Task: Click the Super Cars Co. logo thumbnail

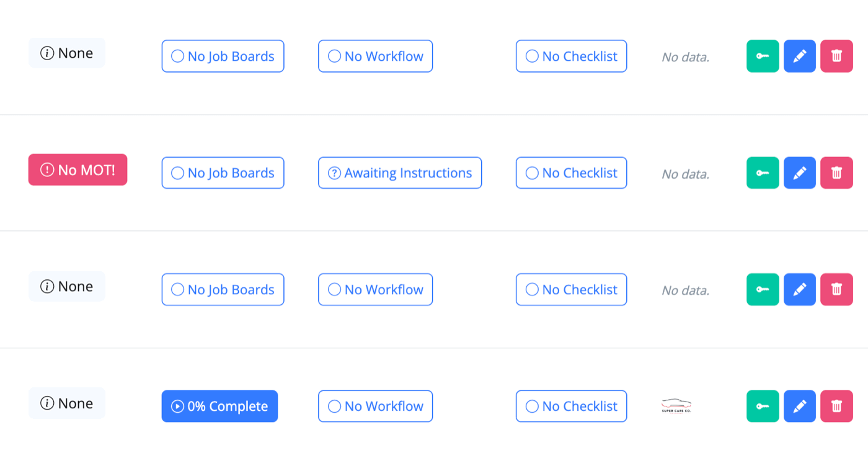Action: pos(676,406)
